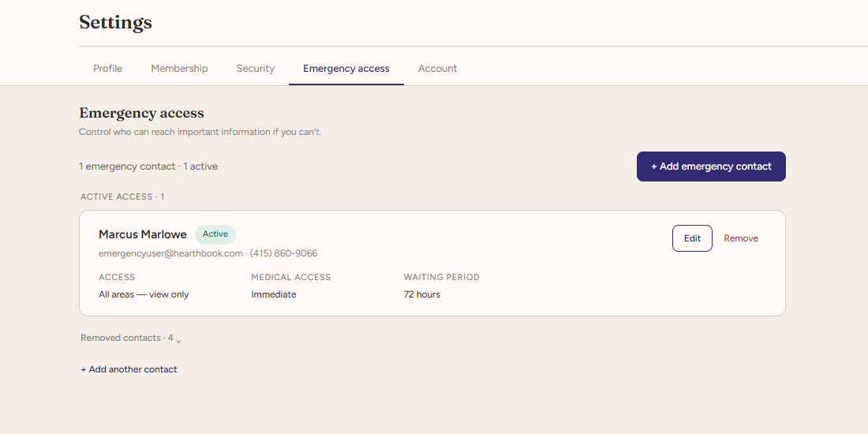Click the Add emergency contact button

pos(711,166)
